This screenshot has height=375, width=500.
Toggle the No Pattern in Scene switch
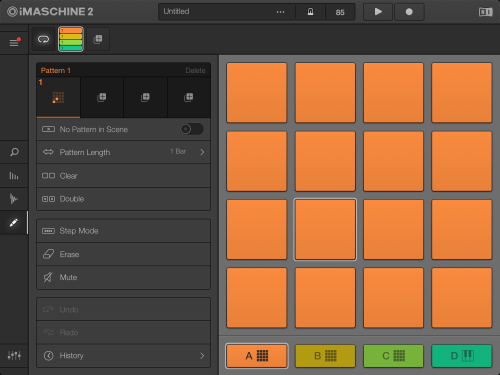(x=191, y=129)
